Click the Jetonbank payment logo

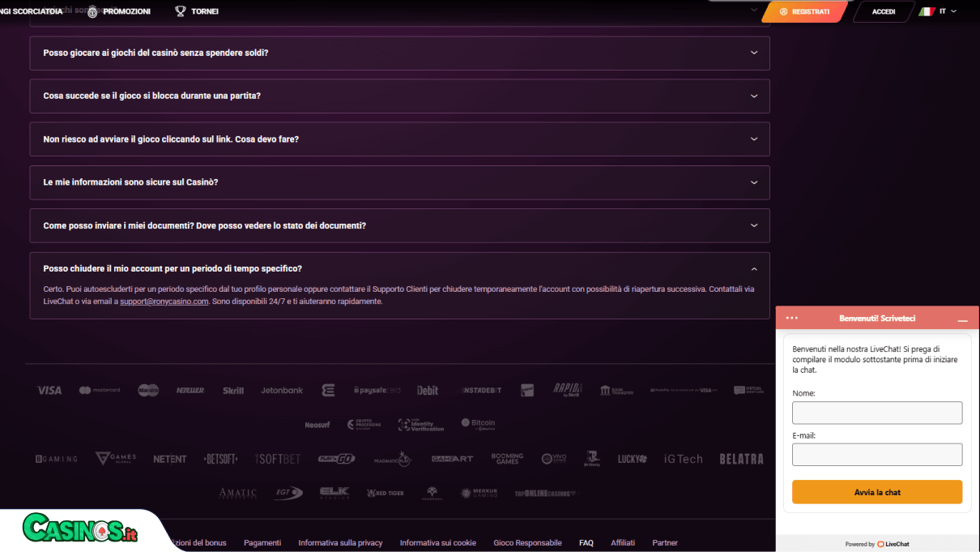pyautogui.click(x=282, y=391)
